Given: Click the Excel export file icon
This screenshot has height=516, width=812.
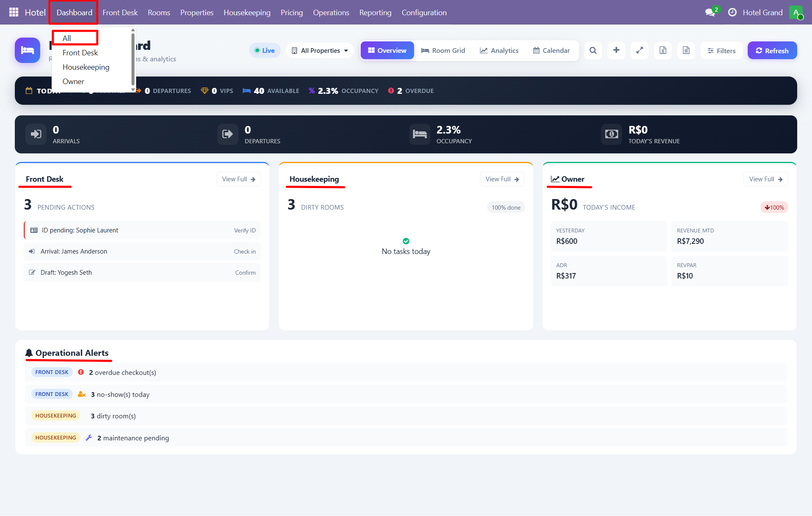Looking at the screenshot, I should 663,51.
